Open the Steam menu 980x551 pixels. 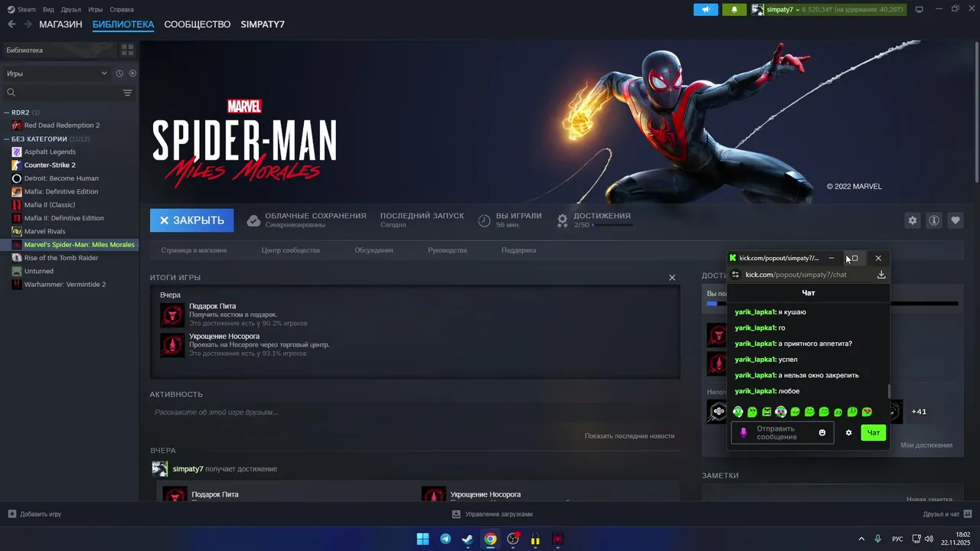point(21,9)
